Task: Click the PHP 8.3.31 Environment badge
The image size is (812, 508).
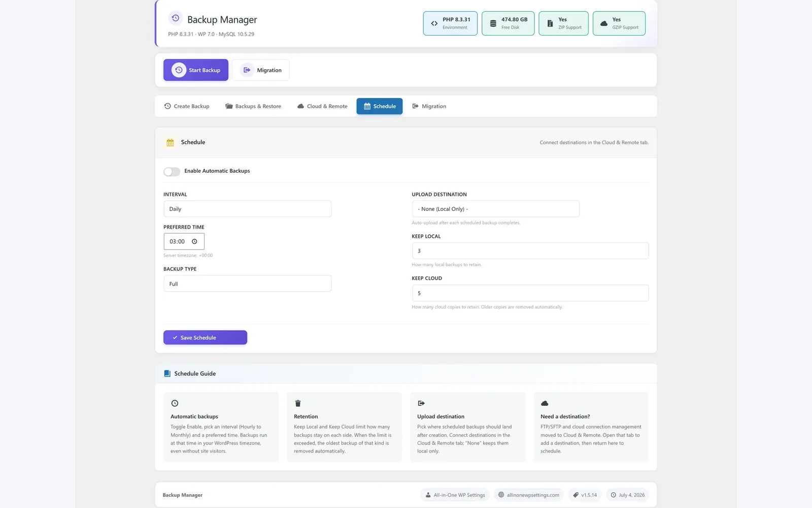Action: point(450,23)
